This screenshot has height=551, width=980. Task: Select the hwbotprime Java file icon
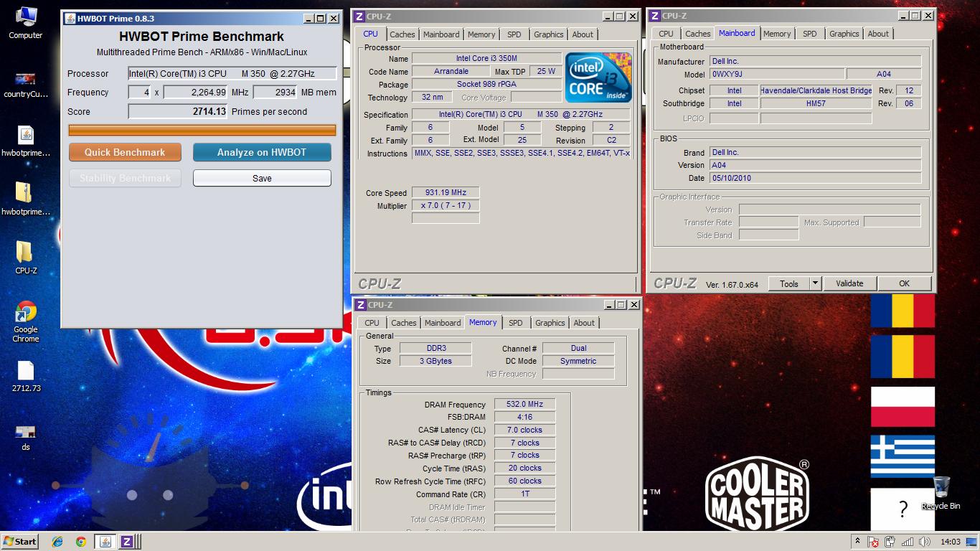[x=26, y=141]
